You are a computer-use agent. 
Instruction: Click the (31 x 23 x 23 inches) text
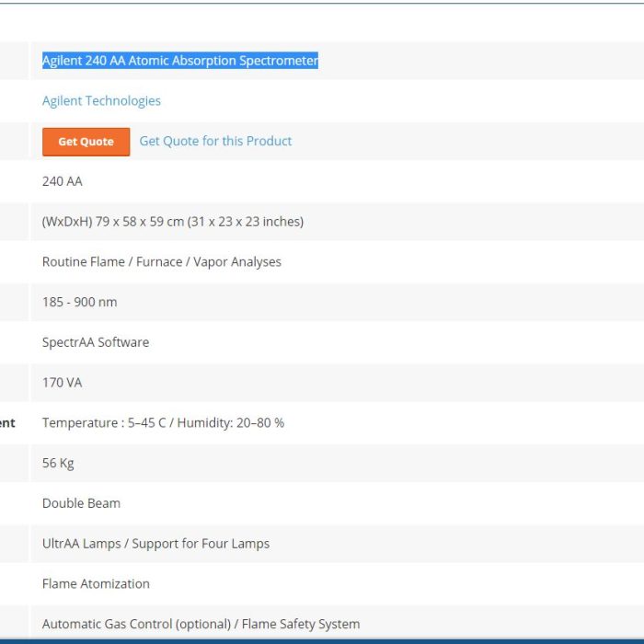[246, 222]
